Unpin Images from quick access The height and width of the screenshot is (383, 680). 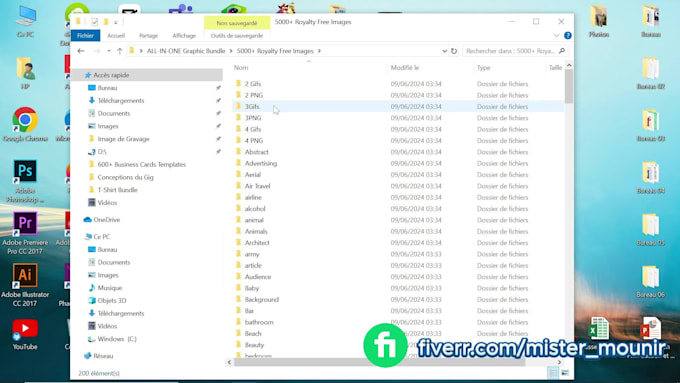(218, 126)
